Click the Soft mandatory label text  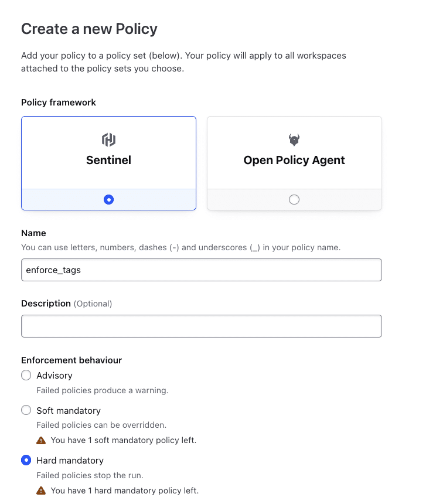click(x=69, y=410)
